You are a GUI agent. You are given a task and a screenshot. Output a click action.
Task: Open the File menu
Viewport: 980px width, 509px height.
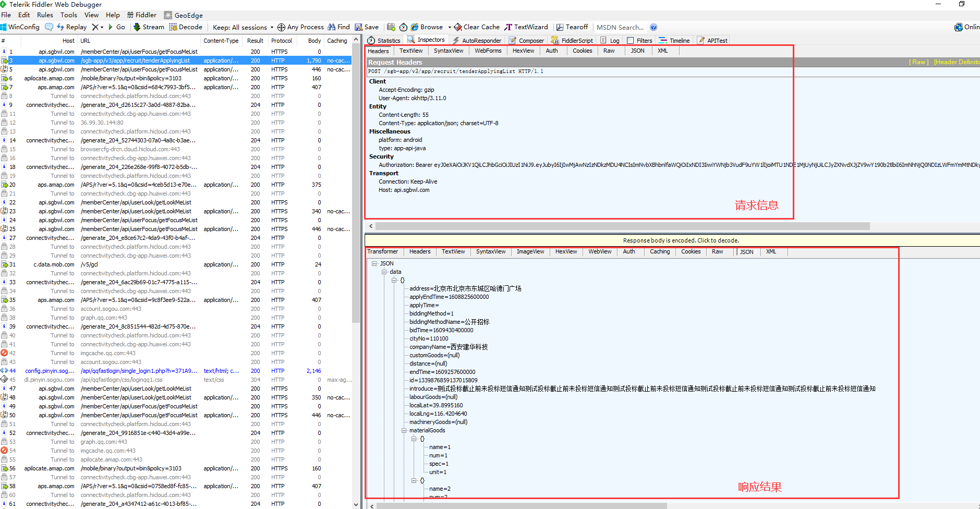pyautogui.click(x=6, y=15)
